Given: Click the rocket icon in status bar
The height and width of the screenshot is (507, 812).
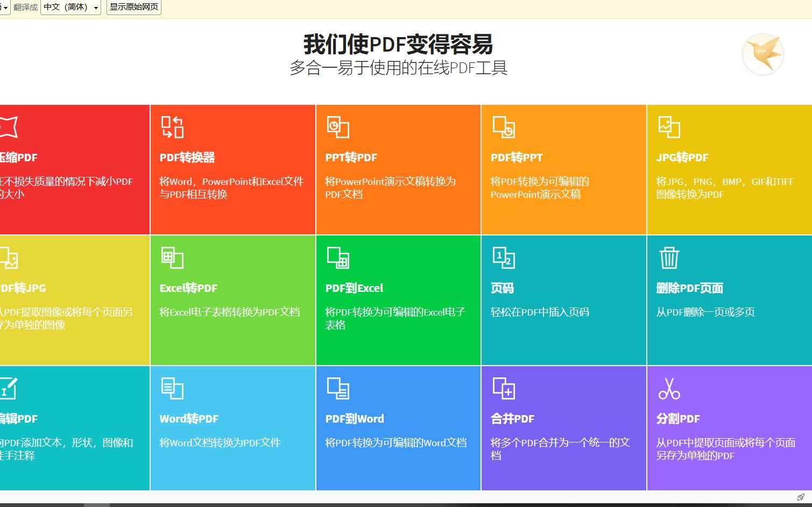Looking at the screenshot, I should pyautogui.click(x=801, y=497).
